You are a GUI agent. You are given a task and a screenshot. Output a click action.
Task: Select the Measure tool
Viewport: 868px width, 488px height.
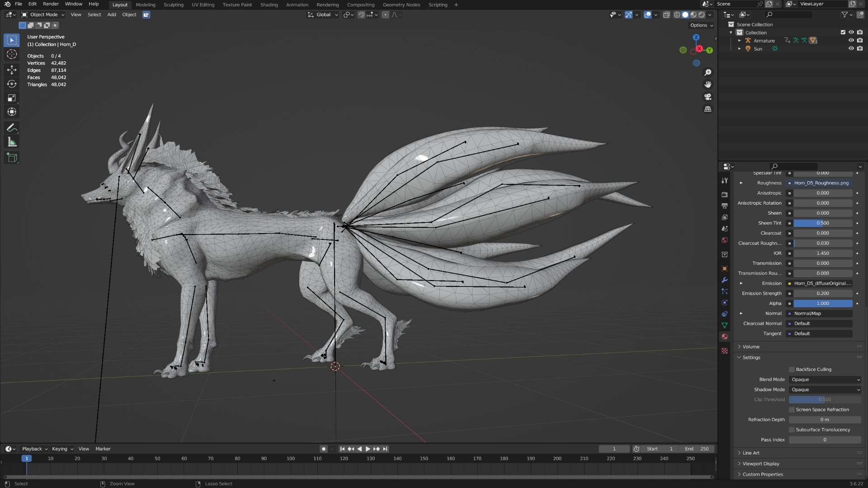pyautogui.click(x=12, y=142)
